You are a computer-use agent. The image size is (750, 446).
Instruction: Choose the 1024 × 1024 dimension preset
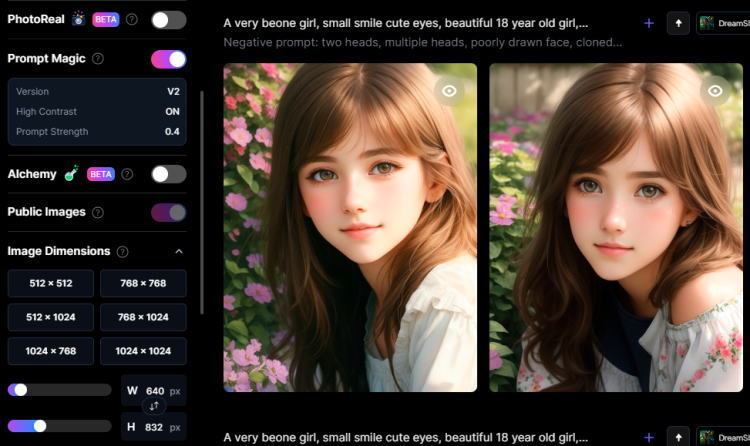pyautogui.click(x=143, y=351)
